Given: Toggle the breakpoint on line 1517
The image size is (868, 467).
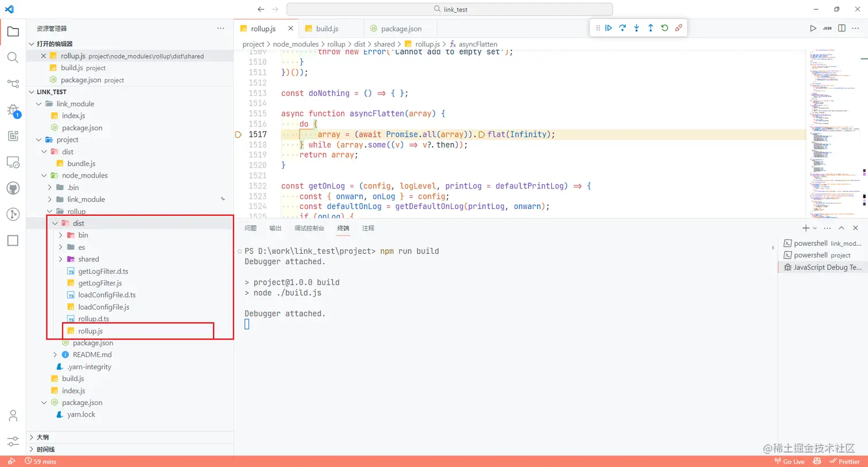Looking at the screenshot, I should click(x=238, y=134).
